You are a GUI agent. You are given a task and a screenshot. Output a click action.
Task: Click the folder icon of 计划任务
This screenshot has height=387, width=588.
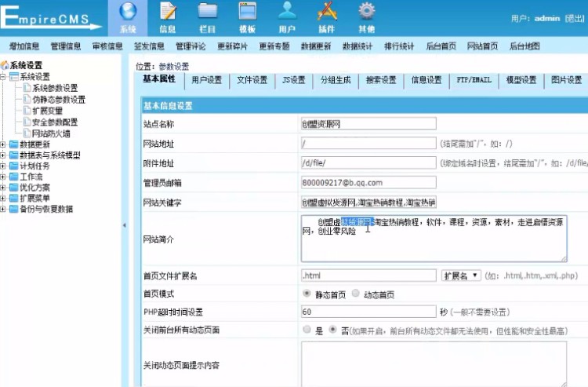[x=14, y=166]
